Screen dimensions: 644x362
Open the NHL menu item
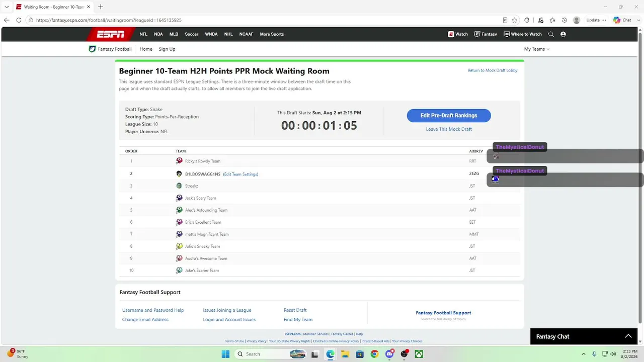(228, 34)
